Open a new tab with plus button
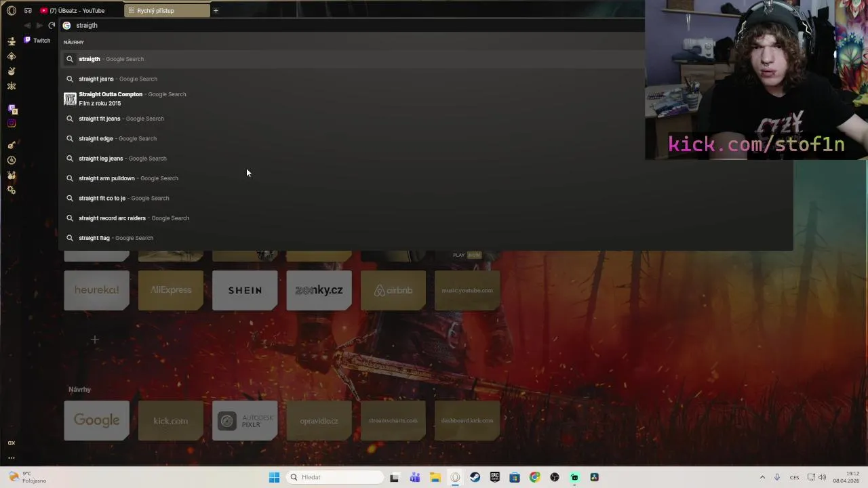This screenshot has width=868, height=488. [216, 10]
